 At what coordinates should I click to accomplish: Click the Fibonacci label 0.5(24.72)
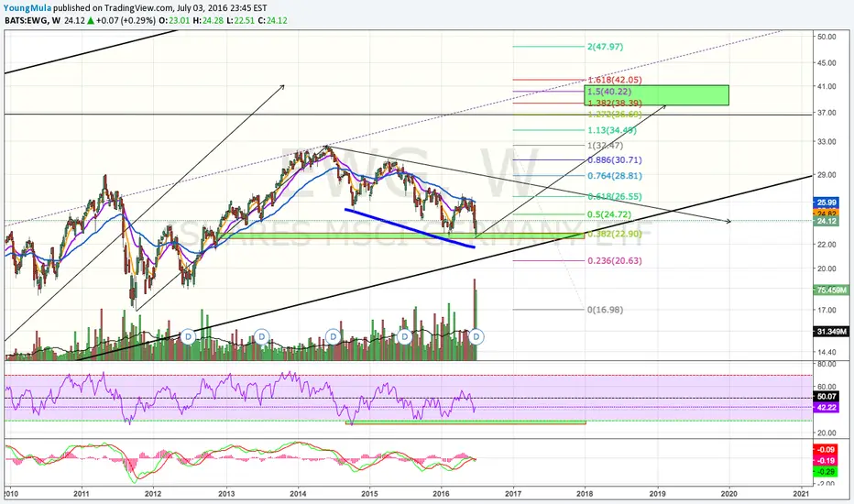[x=609, y=214]
